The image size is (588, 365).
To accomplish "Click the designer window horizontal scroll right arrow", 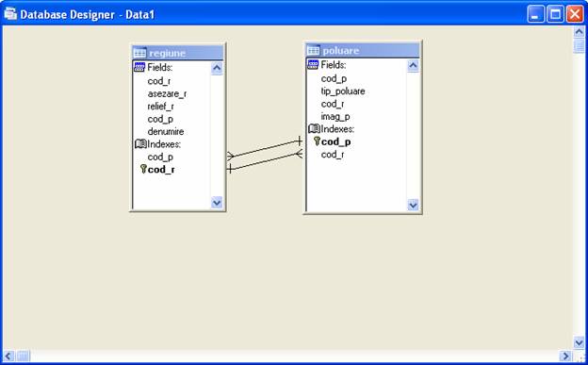I will point(565,356).
